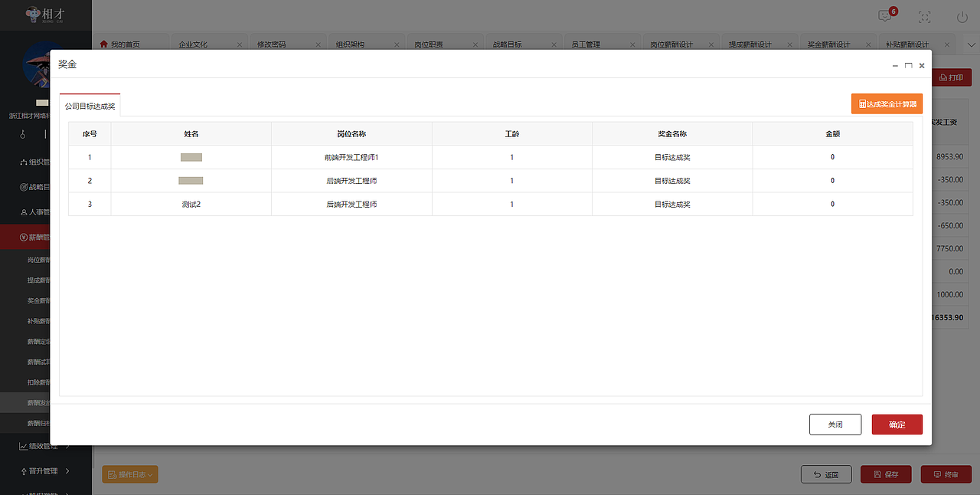Image resolution: width=980 pixels, height=495 pixels.
Task: Click the 保存 button at bottom
Action: [886, 474]
